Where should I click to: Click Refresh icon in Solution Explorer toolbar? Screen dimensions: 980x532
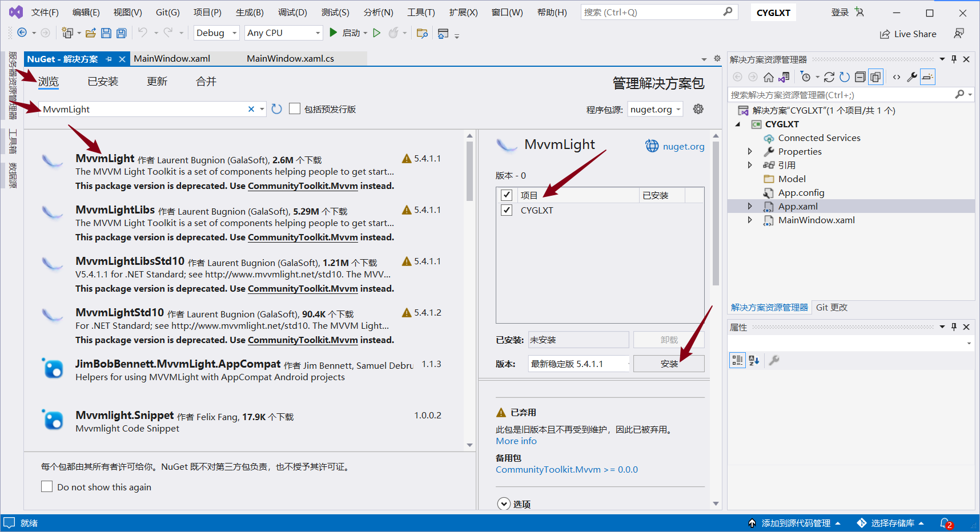pyautogui.click(x=845, y=77)
